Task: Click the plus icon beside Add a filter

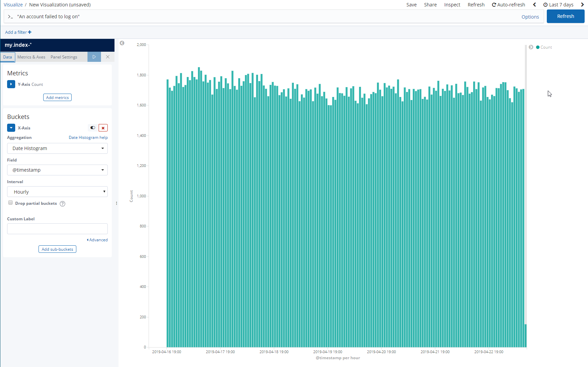Action: 30,32
